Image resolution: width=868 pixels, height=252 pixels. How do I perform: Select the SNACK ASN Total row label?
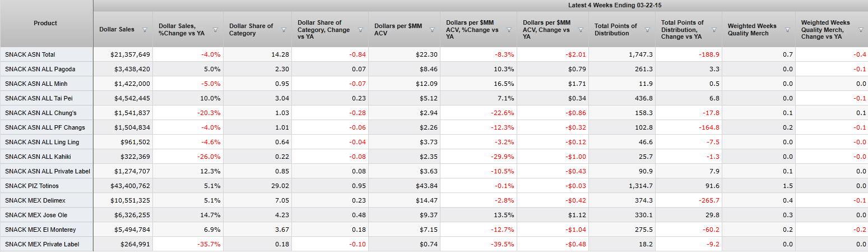click(30, 54)
